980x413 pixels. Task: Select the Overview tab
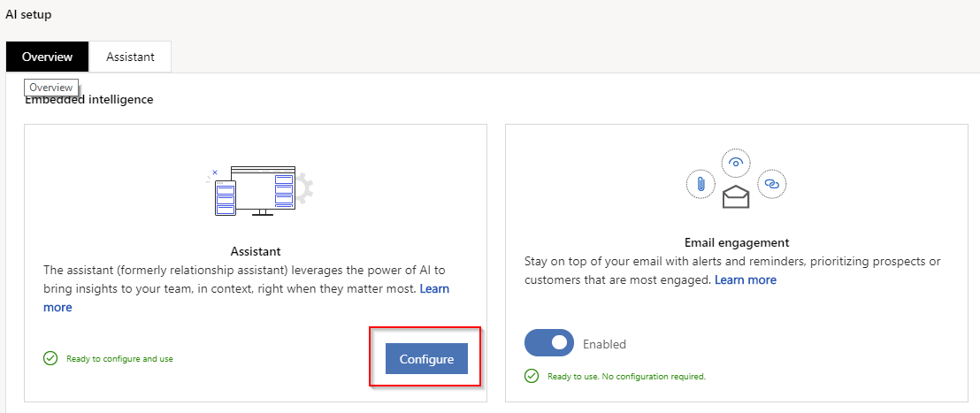(47, 57)
